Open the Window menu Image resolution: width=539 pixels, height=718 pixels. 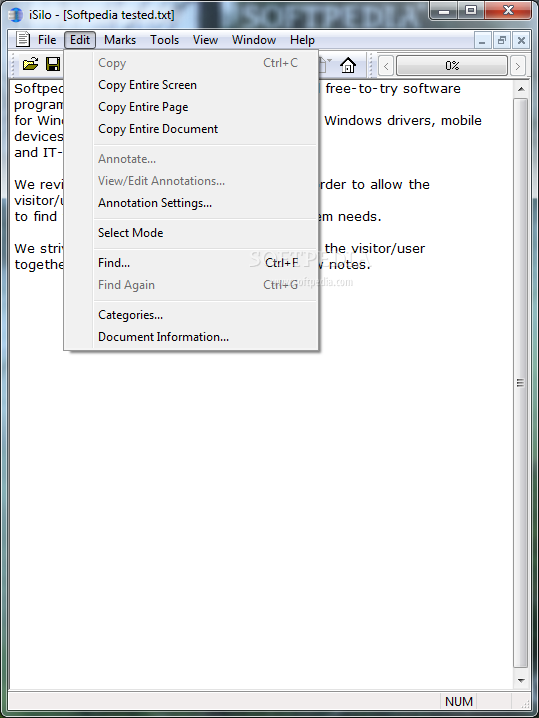(254, 40)
